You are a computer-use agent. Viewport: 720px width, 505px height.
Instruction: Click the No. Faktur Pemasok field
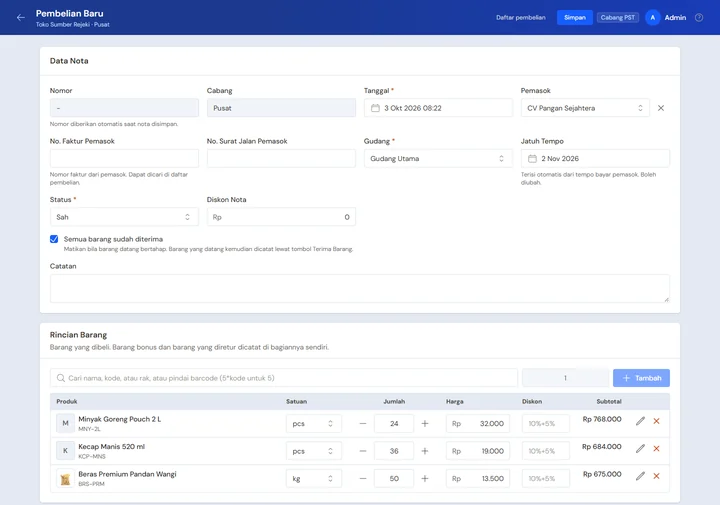(x=124, y=158)
